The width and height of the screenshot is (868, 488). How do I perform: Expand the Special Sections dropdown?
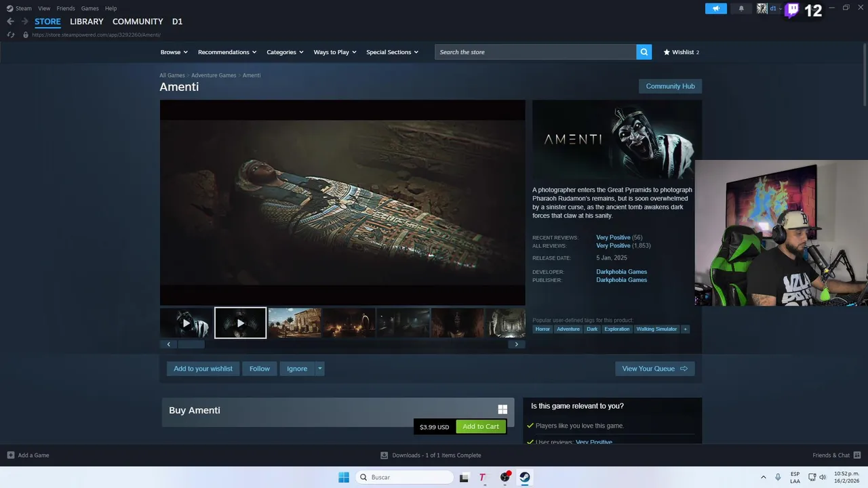tap(392, 52)
